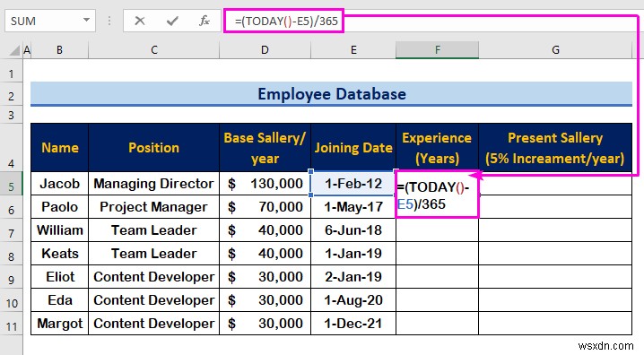644x355 pixels.
Task: Click the F5 cell with TODAY formula
Action: click(438, 195)
